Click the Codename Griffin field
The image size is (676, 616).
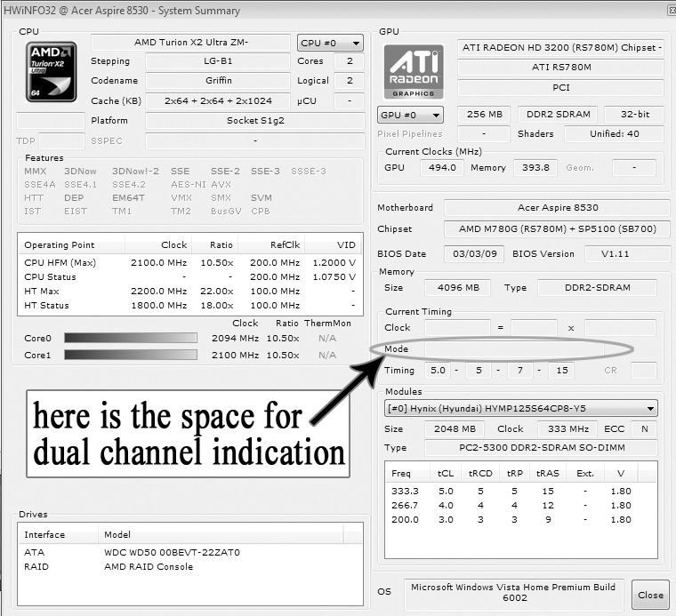218,81
